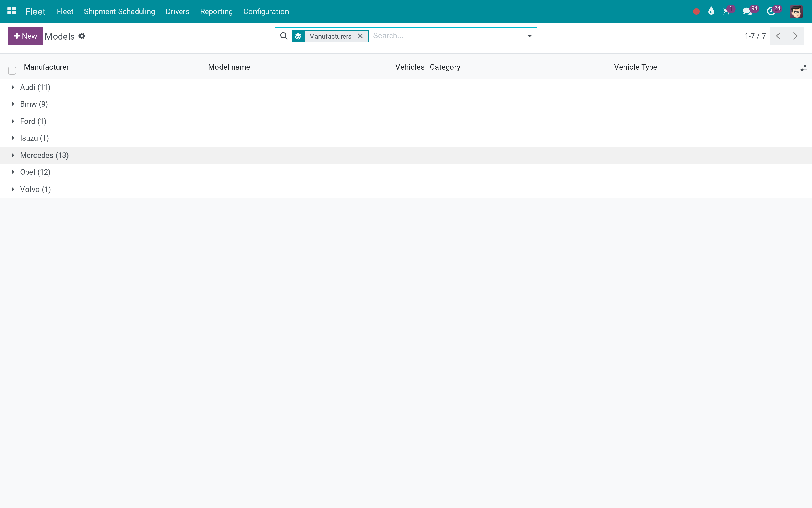Screen dimensions: 812x508
Task: Click the Manufacturers facet label
Action: (330, 36)
